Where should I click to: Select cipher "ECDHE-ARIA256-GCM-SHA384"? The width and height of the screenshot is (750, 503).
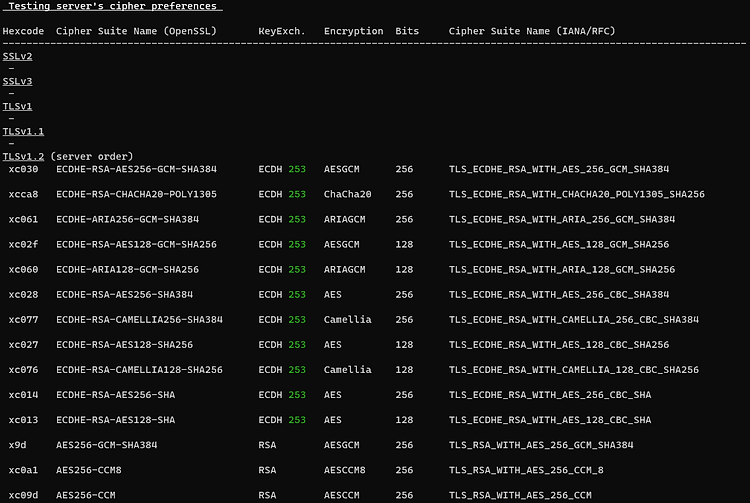[x=128, y=219]
